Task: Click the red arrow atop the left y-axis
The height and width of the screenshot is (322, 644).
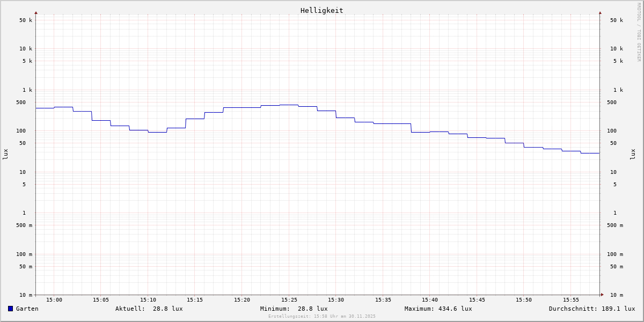Action: coord(36,12)
